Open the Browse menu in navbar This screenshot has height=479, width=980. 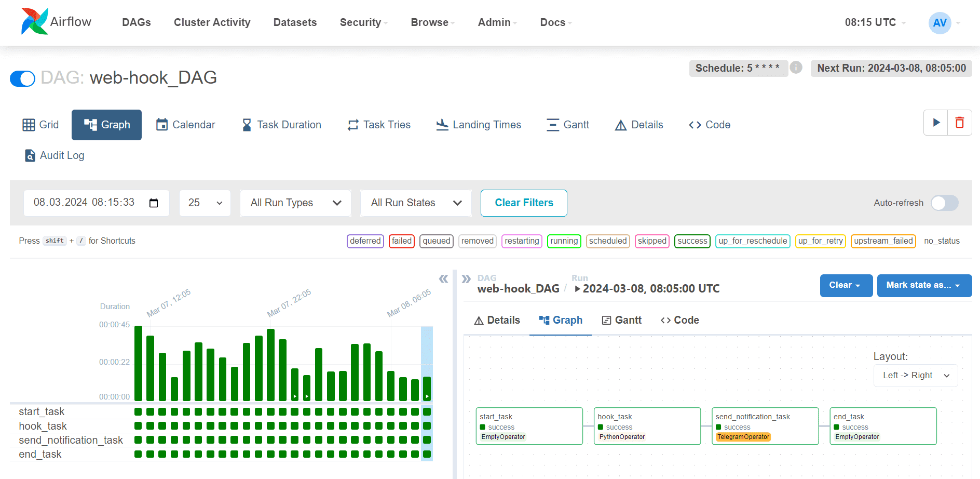432,22
